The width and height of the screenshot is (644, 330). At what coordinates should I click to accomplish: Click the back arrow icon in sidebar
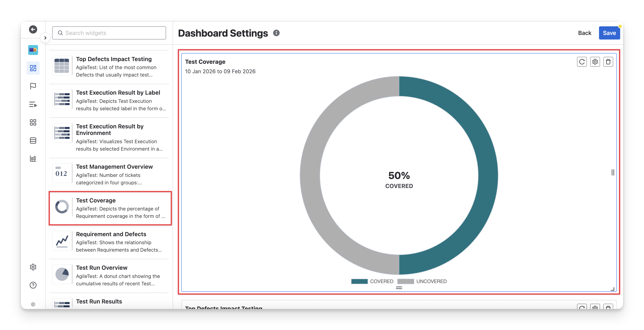pos(33,30)
